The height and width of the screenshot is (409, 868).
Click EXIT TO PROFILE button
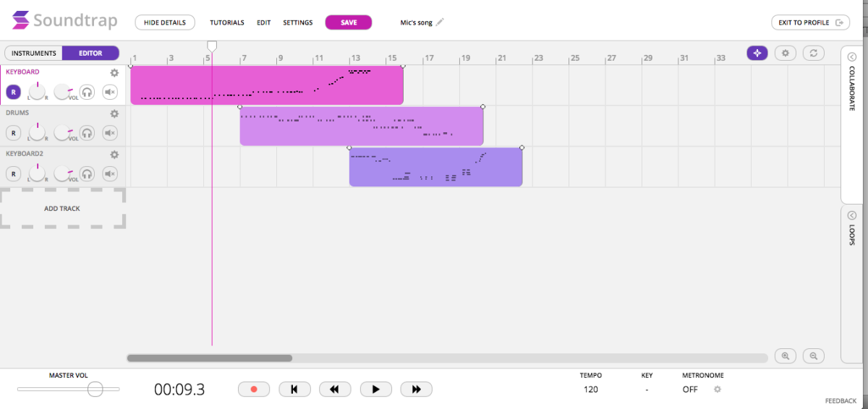click(810, 22)
